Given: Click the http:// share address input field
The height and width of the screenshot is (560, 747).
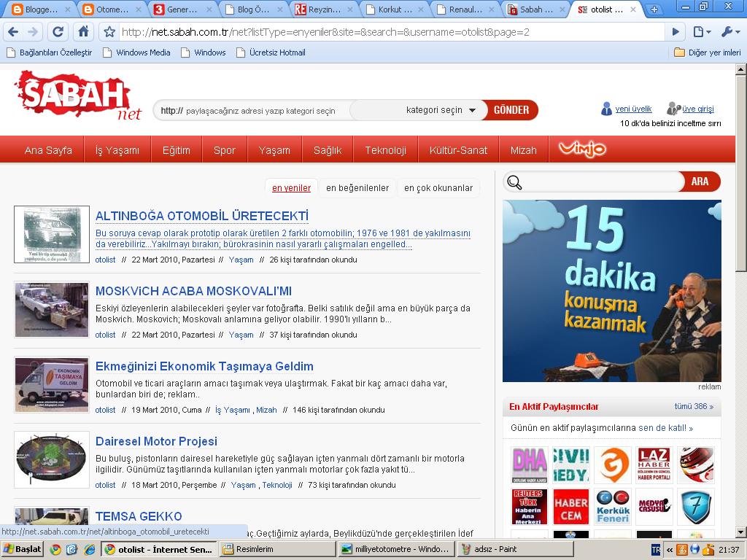Looking at the screenshot, I should [252, 111].
